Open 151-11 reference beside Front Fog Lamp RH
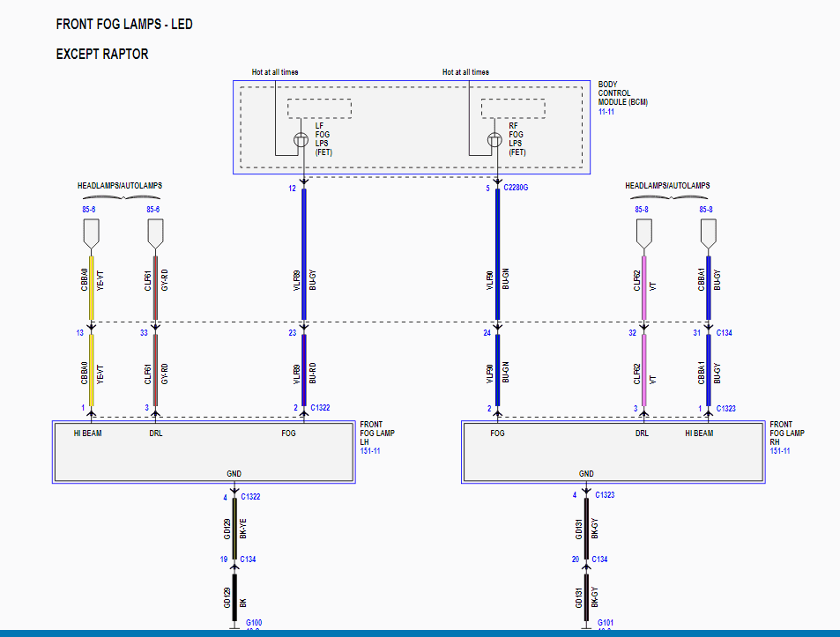The height and width of the screenshot is (637, 840). click(x=781, y=451)
